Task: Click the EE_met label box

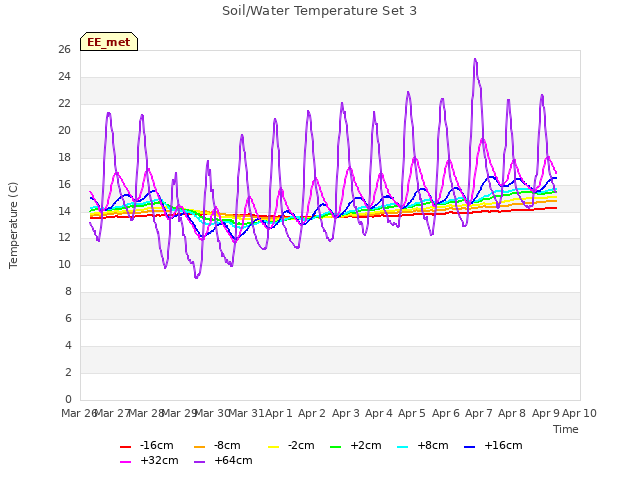Action: point(109,42)
